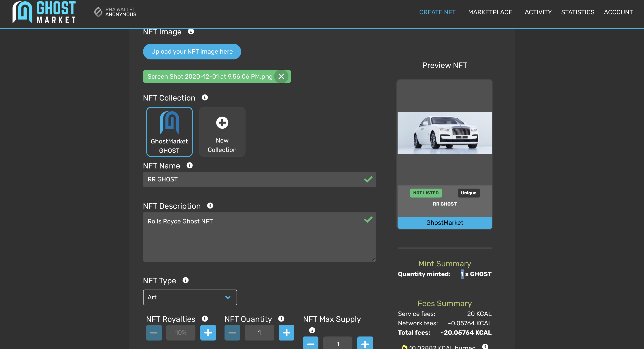Open the Account menu item
This screenshot has height=349, width=644.
[618, 12]
